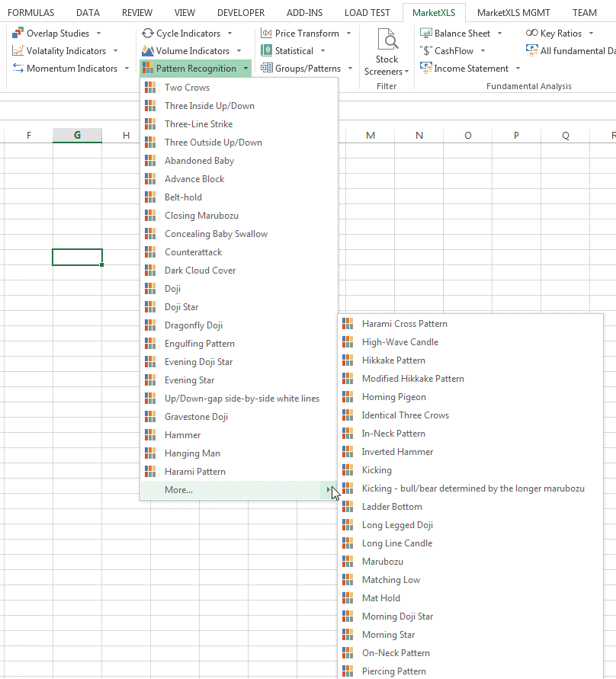Screen dimensions: 616x679
Task: Click the icon beside Two Crows
Action: point(150,88)
